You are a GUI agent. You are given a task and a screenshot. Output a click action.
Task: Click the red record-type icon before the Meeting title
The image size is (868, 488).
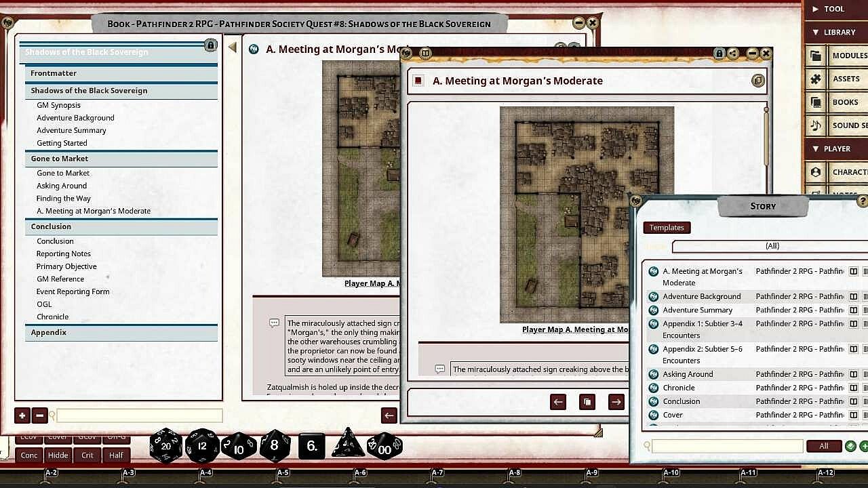point(418,81)
